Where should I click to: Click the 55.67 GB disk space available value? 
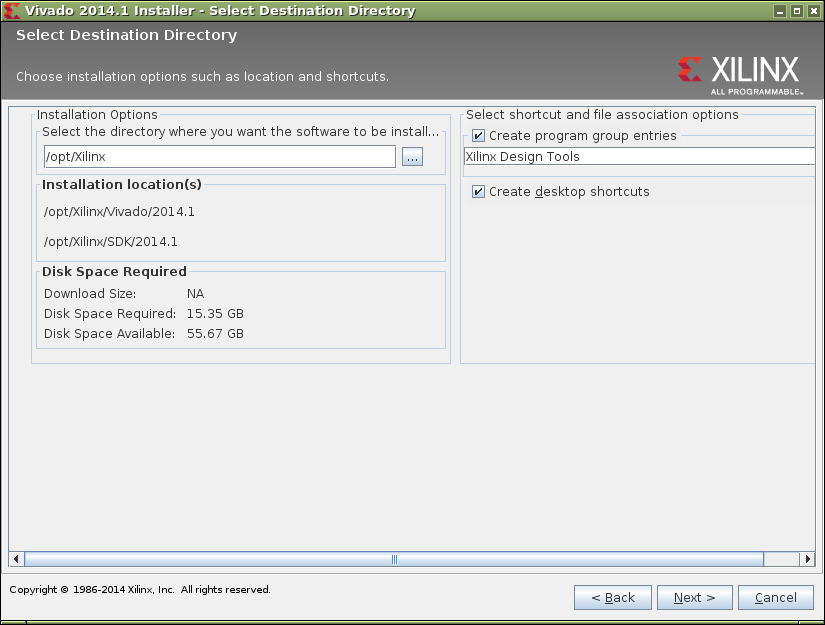[x=215, y=334]
